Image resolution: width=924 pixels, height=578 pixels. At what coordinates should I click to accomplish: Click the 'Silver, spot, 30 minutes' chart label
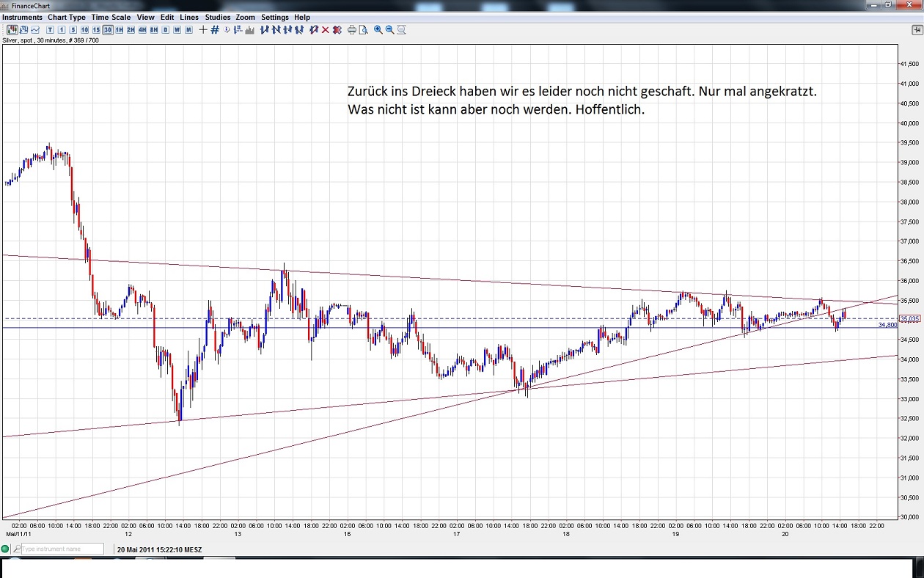[x=51, y=41]
